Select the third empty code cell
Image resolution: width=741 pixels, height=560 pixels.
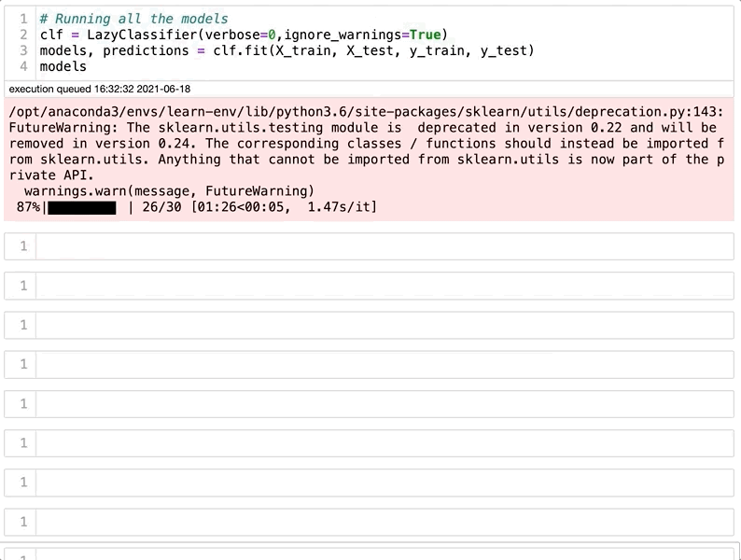click(x=383, y=325)
